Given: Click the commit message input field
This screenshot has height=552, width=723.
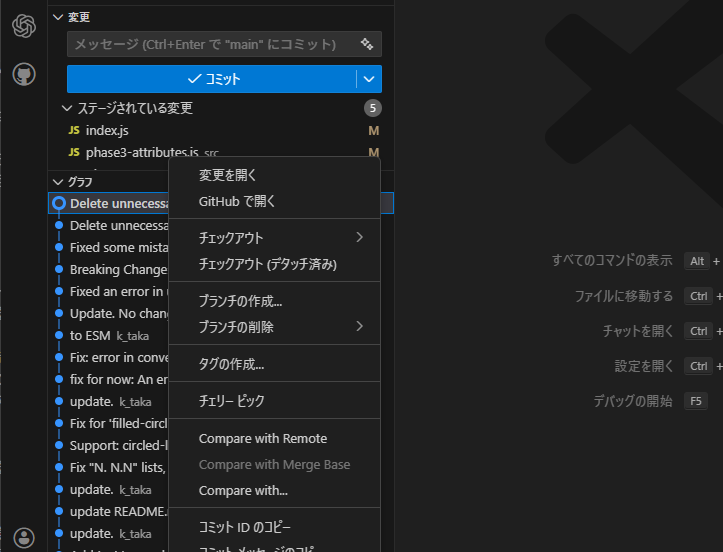Looking at the screenshot, I should click(x=210, y=44).
